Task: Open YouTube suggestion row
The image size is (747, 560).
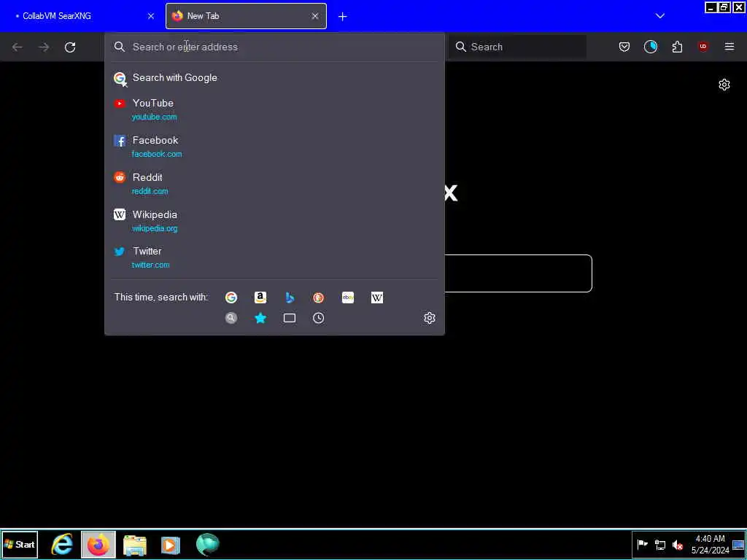Action: click(x=274, y=109)
